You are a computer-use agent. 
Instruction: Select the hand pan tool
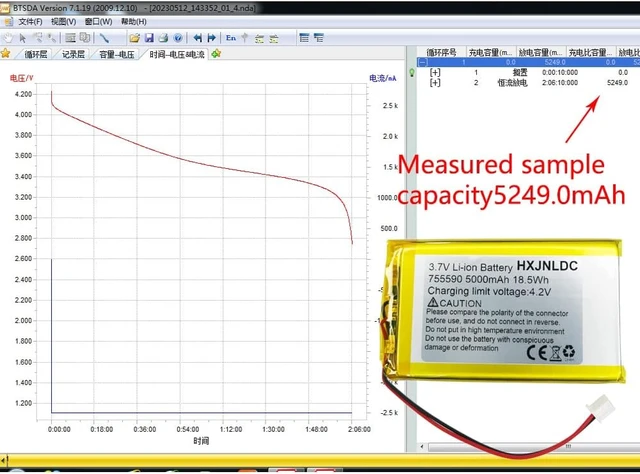click(x=8, y=38)
